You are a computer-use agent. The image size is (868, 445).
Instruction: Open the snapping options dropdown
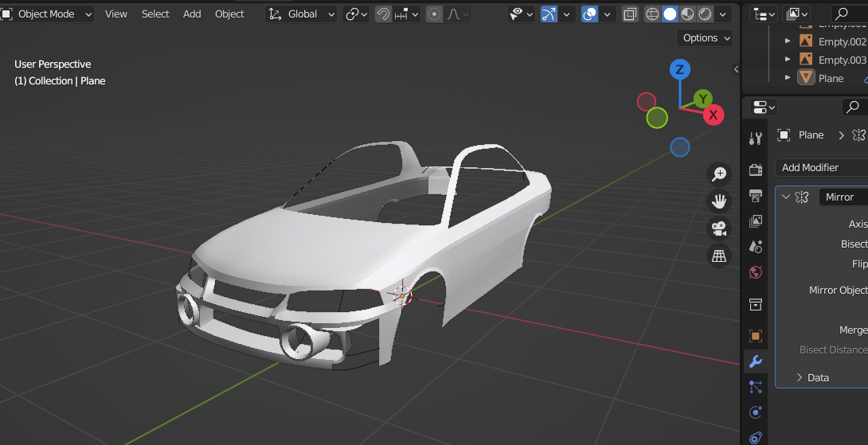pyautogui.click(x=406, y=14)
